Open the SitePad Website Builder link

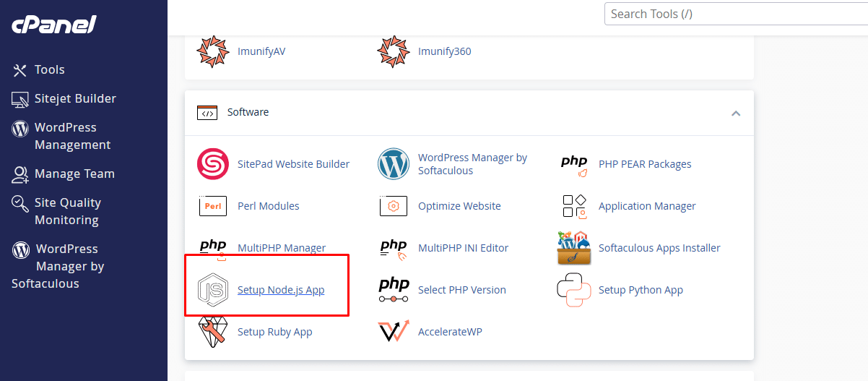[293, 164]
